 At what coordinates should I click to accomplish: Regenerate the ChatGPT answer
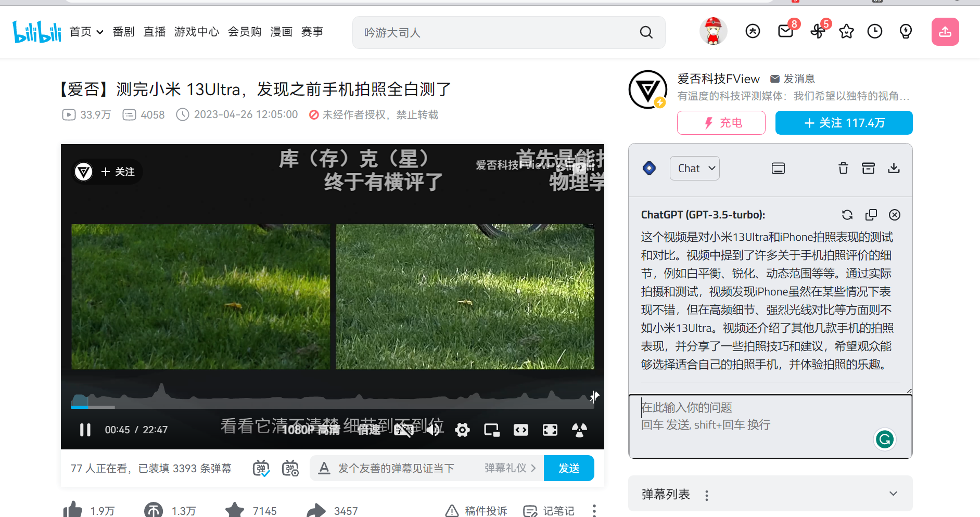(847, 215)
